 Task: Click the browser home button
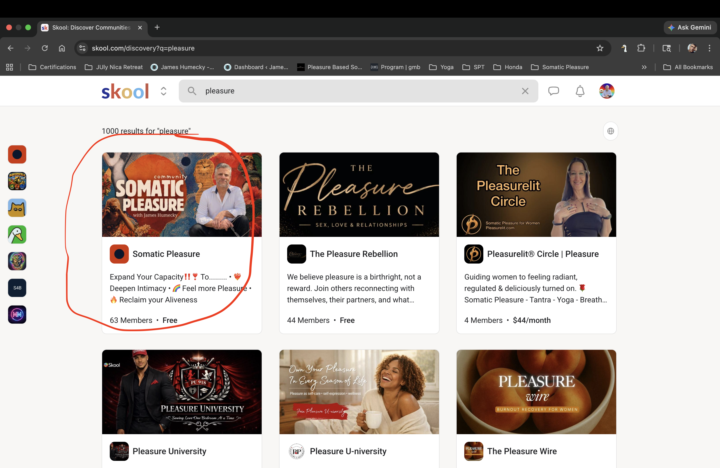pos(62,48)
